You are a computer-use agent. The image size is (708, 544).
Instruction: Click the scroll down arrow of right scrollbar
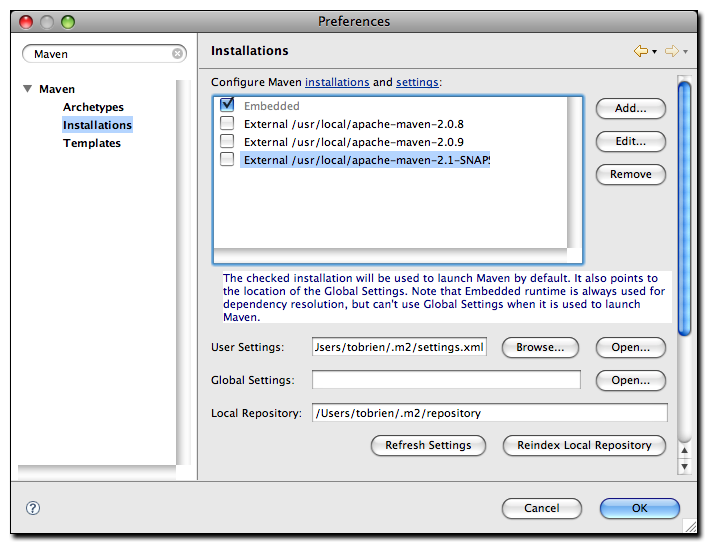684,466
